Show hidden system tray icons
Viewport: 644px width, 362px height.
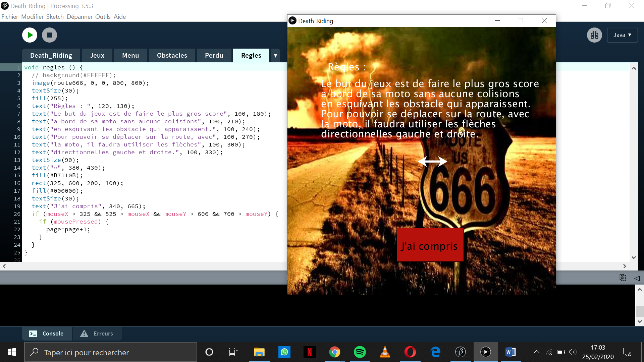pos(536,352)
